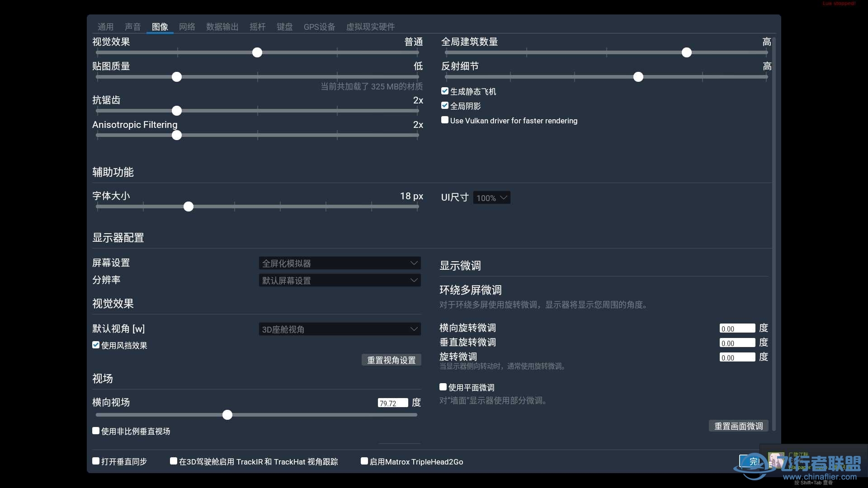Switch to the 通用 tab
The height and width of the screenshot is (488, 868).
pos(105,27)
